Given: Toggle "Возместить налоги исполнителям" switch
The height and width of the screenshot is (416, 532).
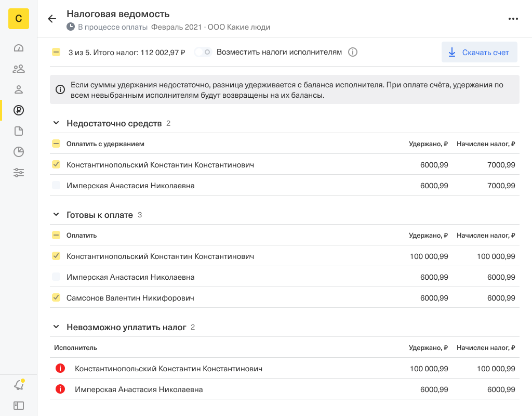Looking at the screenshot, I should pos(202,51).
